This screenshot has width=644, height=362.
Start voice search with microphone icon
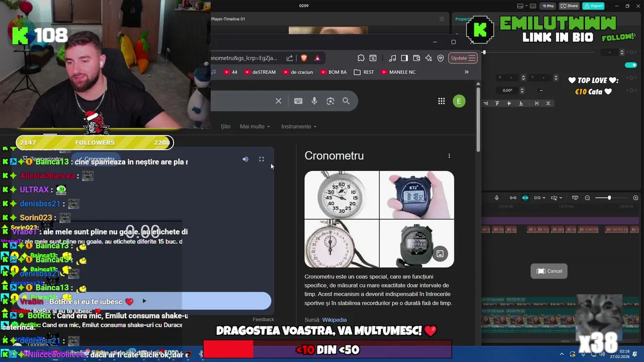314,101
